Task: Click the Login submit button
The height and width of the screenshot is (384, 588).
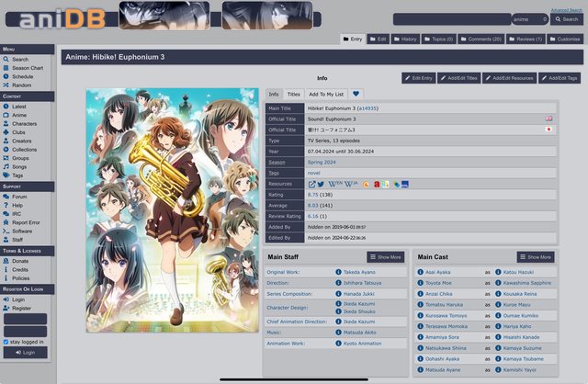Action: tap(25, 353)
